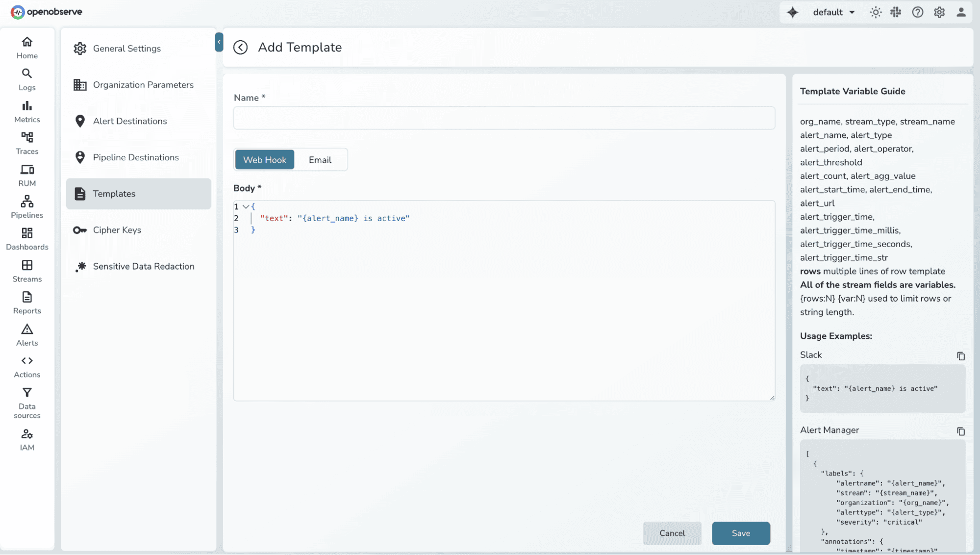Viewport: 980px width, 555px height.
Task: Open the Alerts section
Action: click(27, 334)
